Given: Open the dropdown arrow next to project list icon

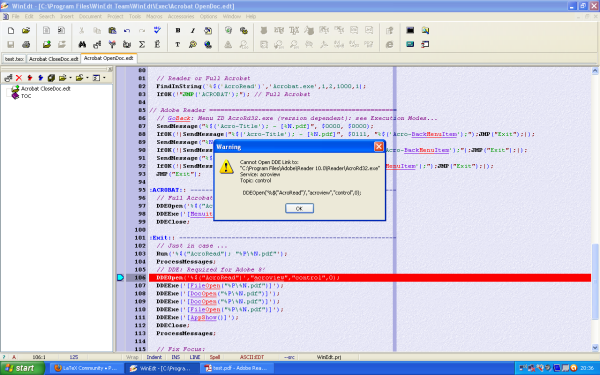Looking at the screenshot, I should 104,78.
